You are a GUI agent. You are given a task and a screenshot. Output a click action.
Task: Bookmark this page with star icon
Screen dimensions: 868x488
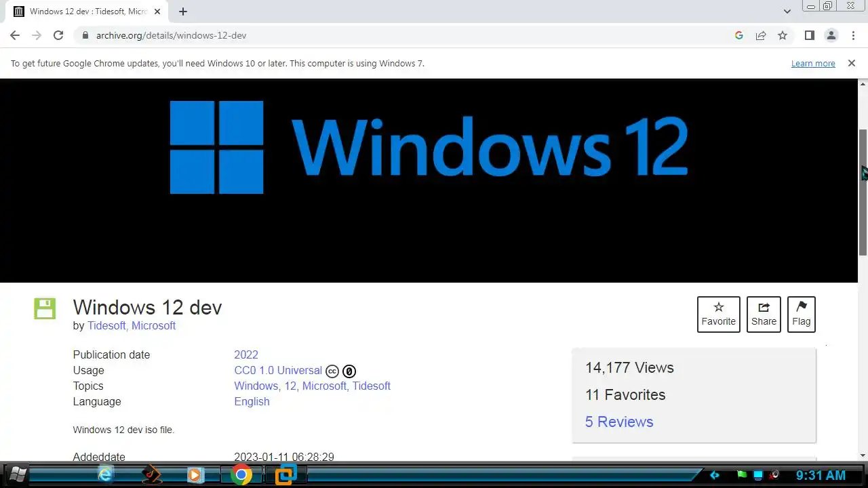(783, 35)
